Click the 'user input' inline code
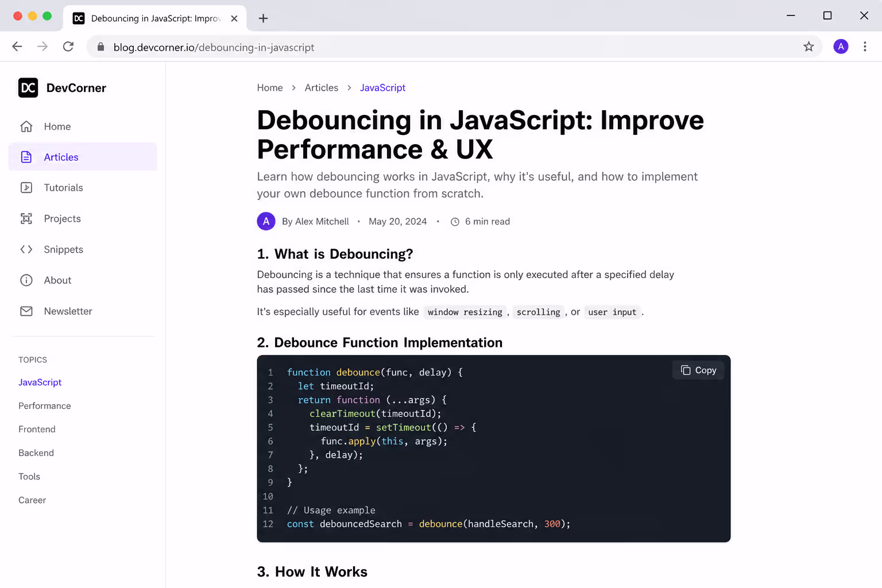The image size is (882, 588). point(612,312)
